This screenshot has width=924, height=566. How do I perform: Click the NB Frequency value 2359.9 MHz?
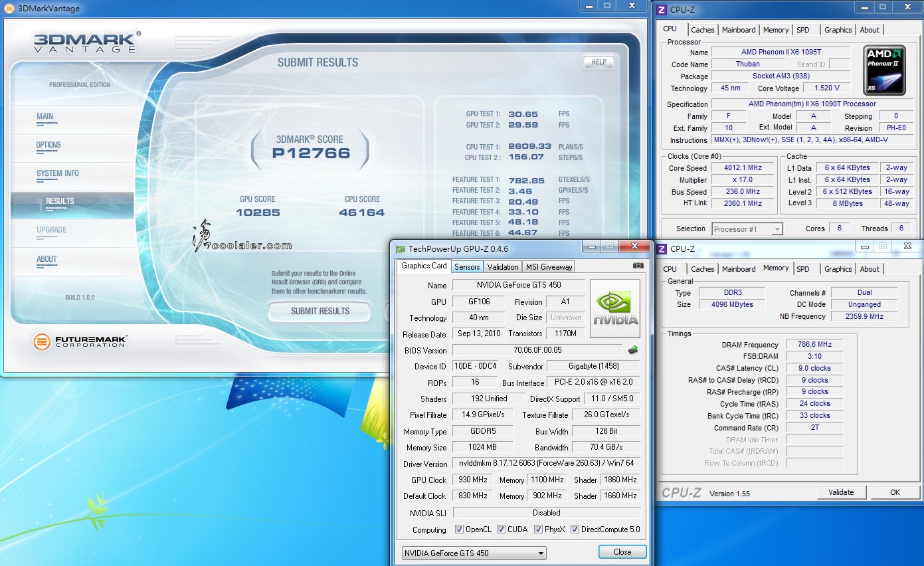coord(864,316)
